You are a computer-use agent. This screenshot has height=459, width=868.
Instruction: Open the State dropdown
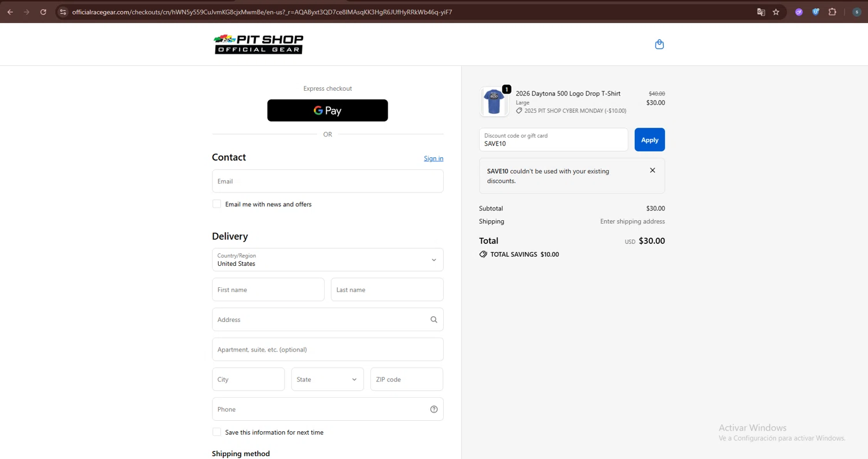tap(328, 379)
